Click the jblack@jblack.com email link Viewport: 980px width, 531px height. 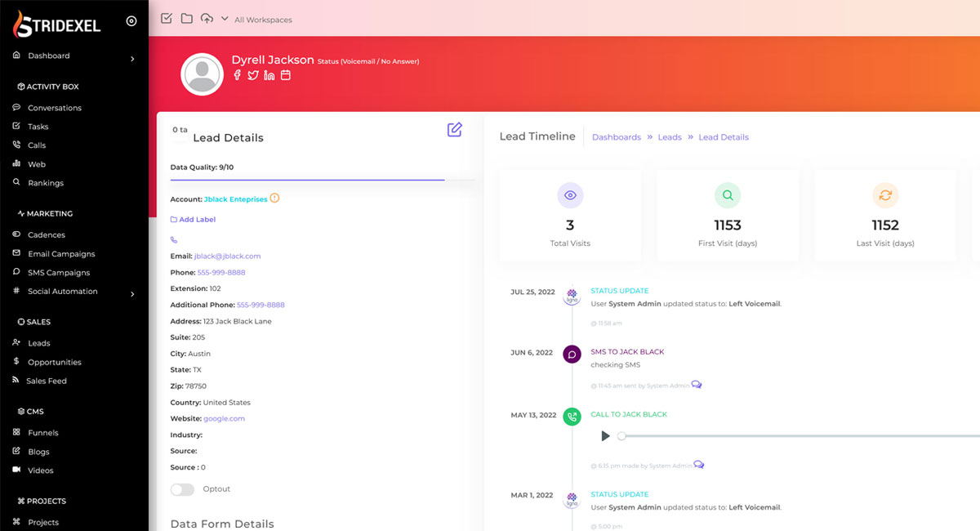[x=227, y=257]
